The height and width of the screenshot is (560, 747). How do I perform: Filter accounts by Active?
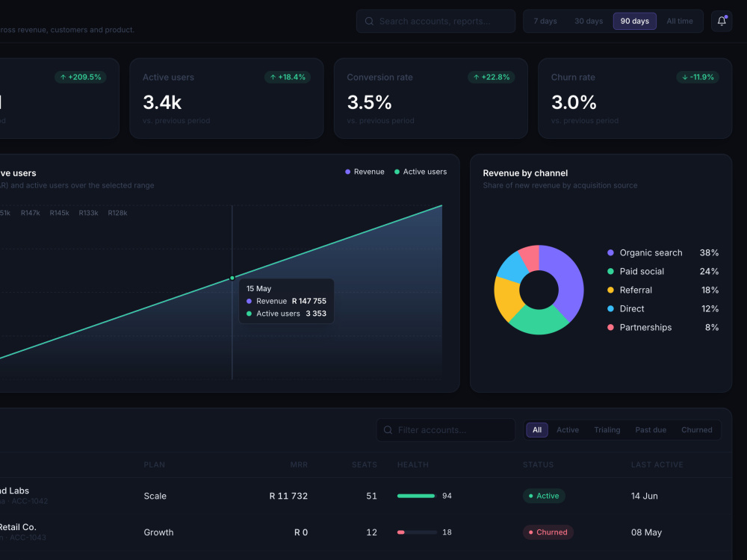pos(568,430)
